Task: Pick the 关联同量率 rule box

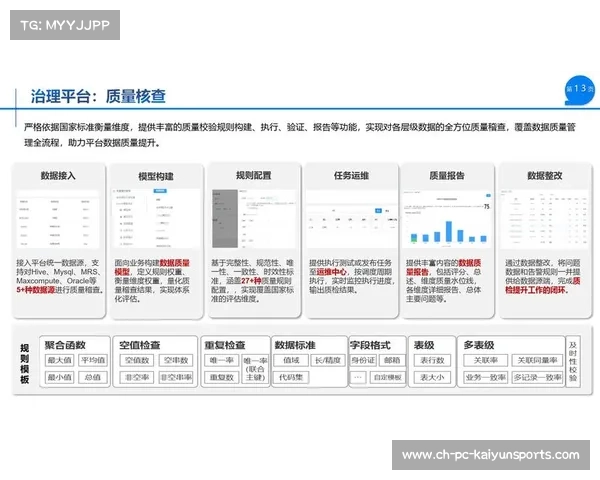Action: click(537, 360)
